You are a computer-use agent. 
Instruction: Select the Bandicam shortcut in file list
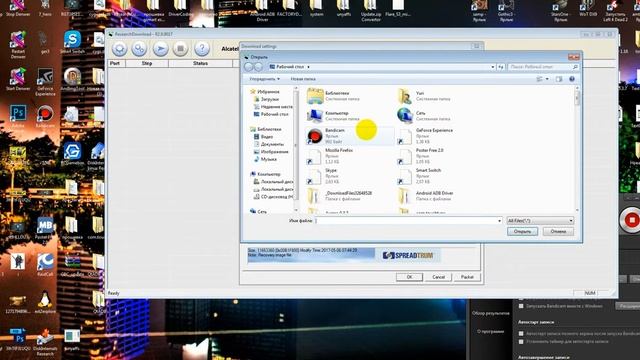point(349,136)
